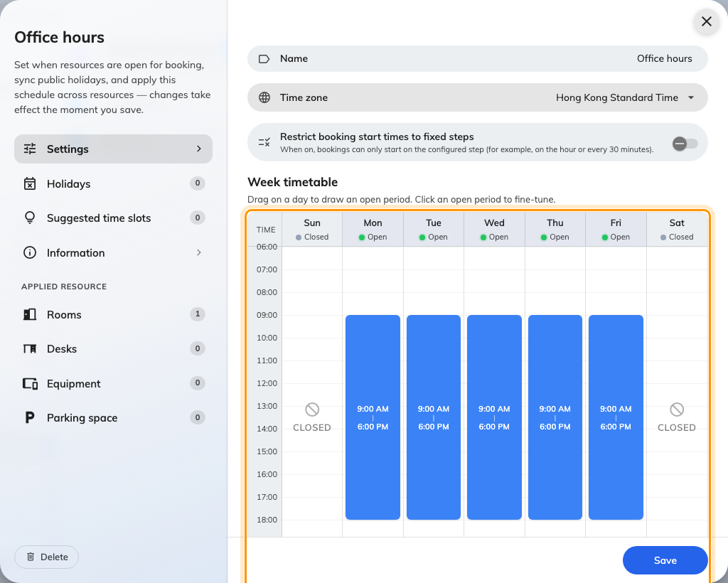Click Friday's 9:00 AM–6:00 PM open period
Viewport: 728px width, 583px height.
click(x=616, y=417)
